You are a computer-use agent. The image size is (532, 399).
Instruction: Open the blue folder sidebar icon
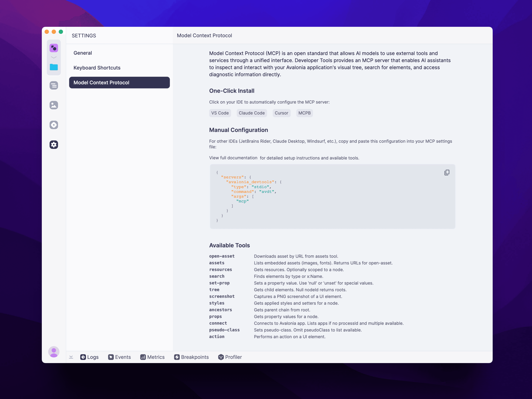point(54,67)
